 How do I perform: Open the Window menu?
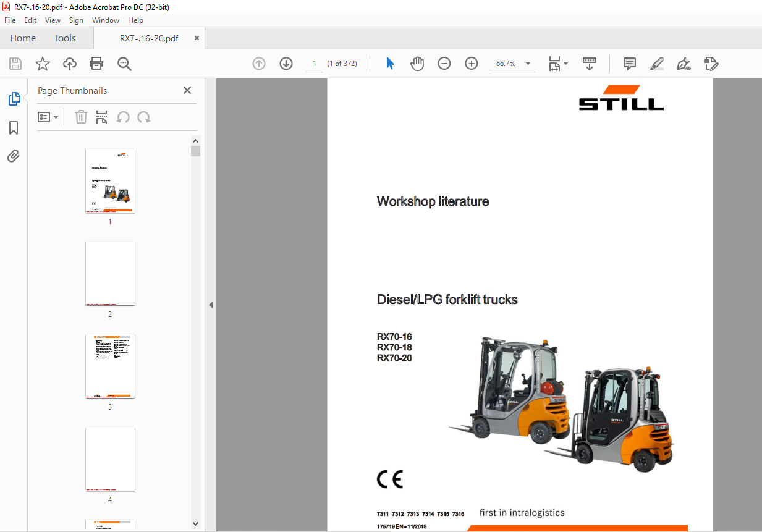coord(106,20)
